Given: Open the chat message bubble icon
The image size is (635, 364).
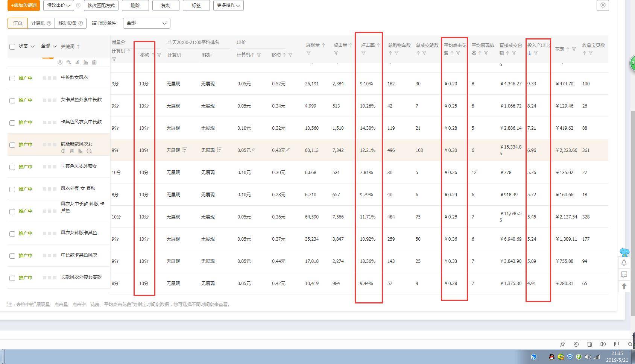Looking at the screenshot, I should 624,275.
